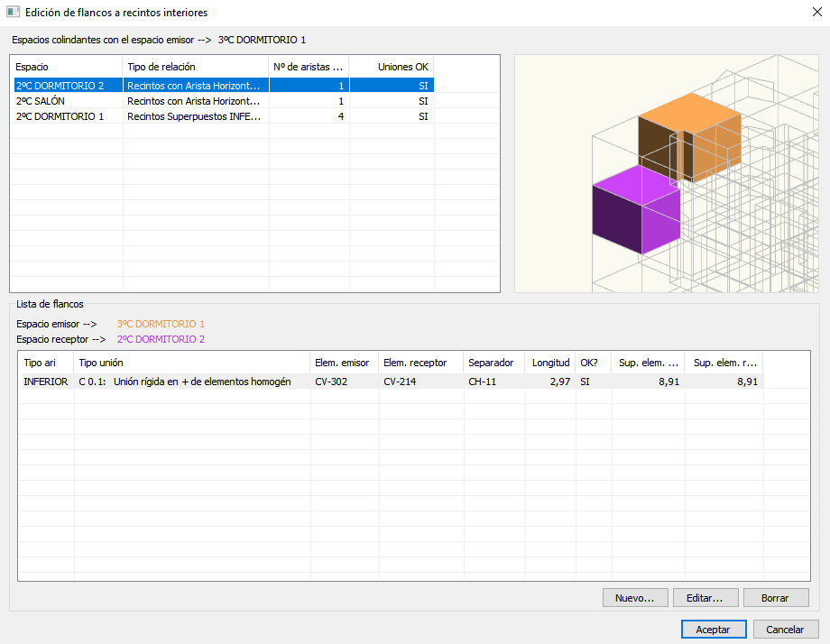Sort by Espacio column header
Image resolution: width=830 pixels, height=644 pixels.
[66, 67]
